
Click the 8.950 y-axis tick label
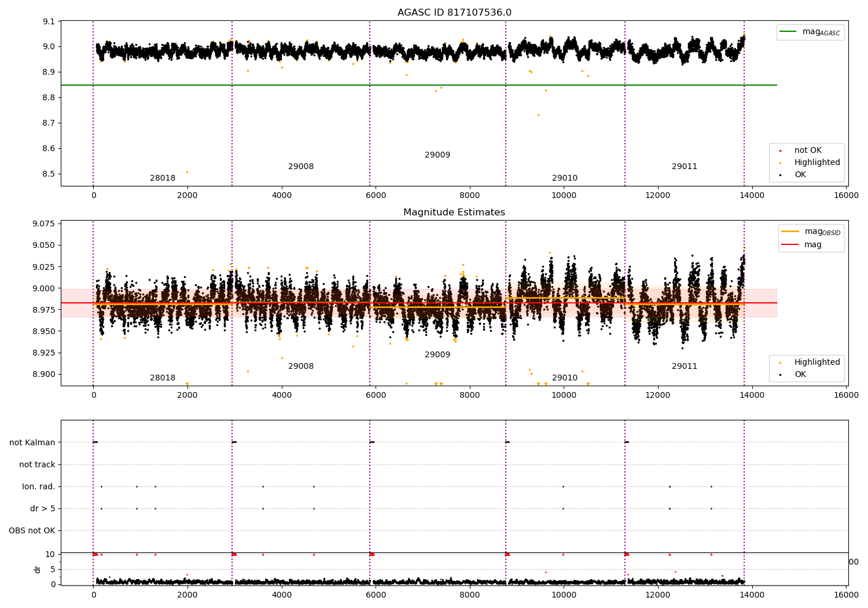tap(45, 332)
